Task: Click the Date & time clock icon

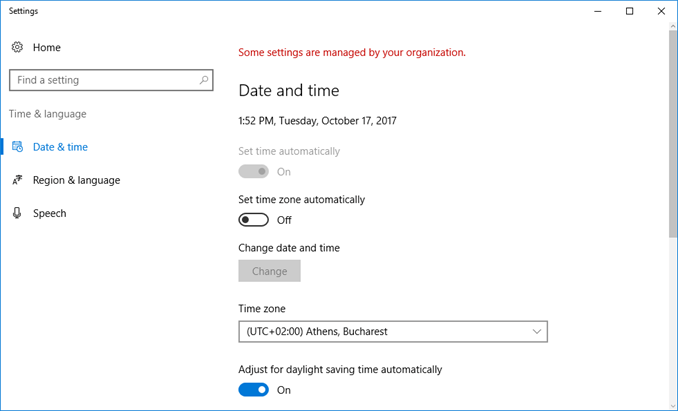Action: pyautogui.click(x=17, y=147)
